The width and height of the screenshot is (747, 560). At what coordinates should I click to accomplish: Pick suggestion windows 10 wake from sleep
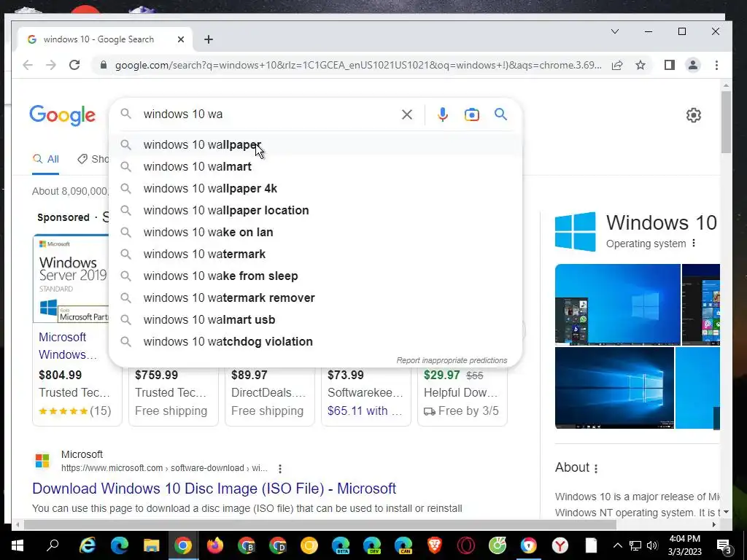click(x=315, y=276)
